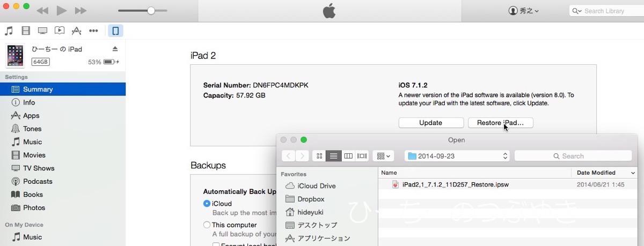Select Music under Settings in sidebar

63,142
